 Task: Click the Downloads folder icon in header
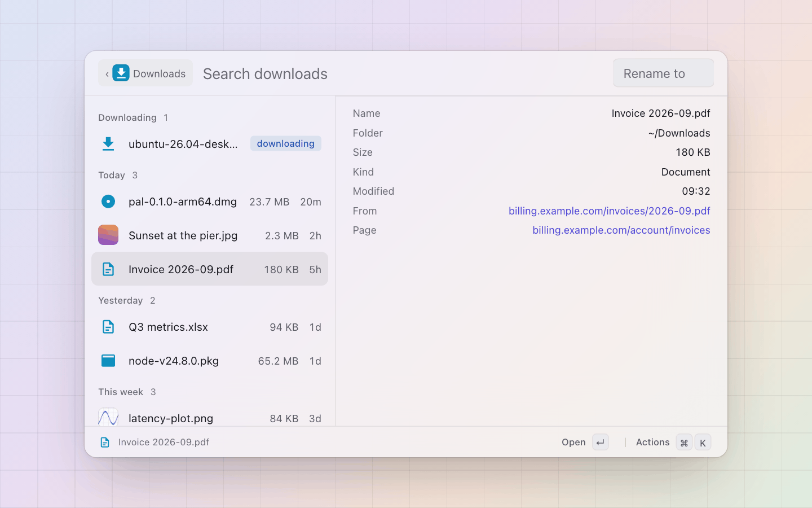coord(121,73)
